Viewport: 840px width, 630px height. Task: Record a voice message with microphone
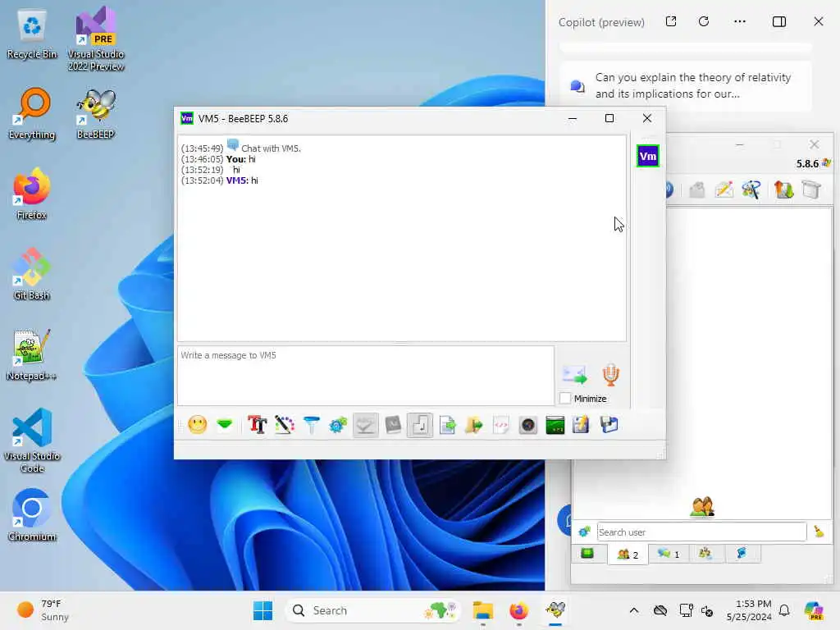pyautogui.click(x=610, y=375)
